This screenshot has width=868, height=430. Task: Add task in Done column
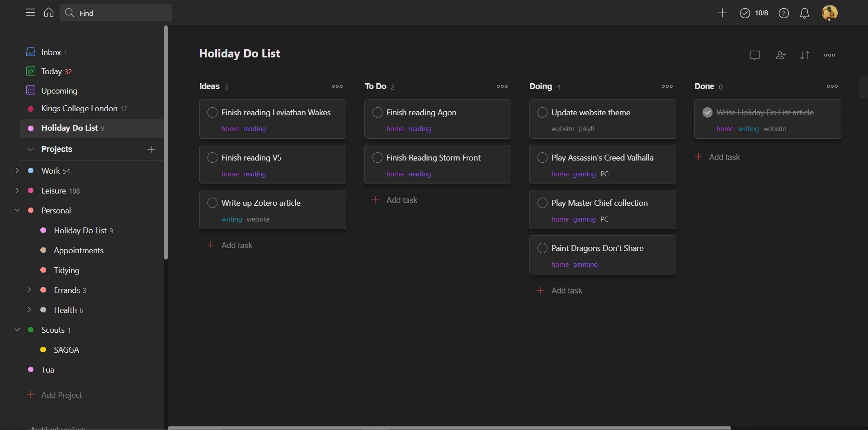pos(717,157)
